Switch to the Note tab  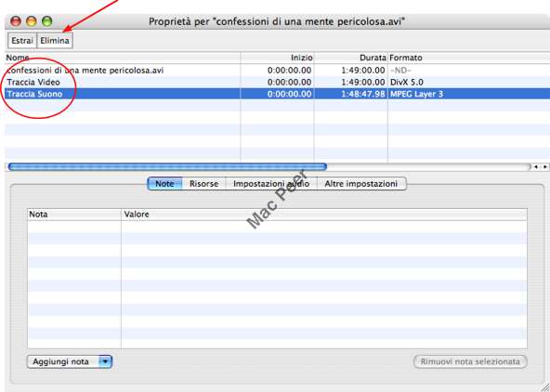tap(164, 184)
